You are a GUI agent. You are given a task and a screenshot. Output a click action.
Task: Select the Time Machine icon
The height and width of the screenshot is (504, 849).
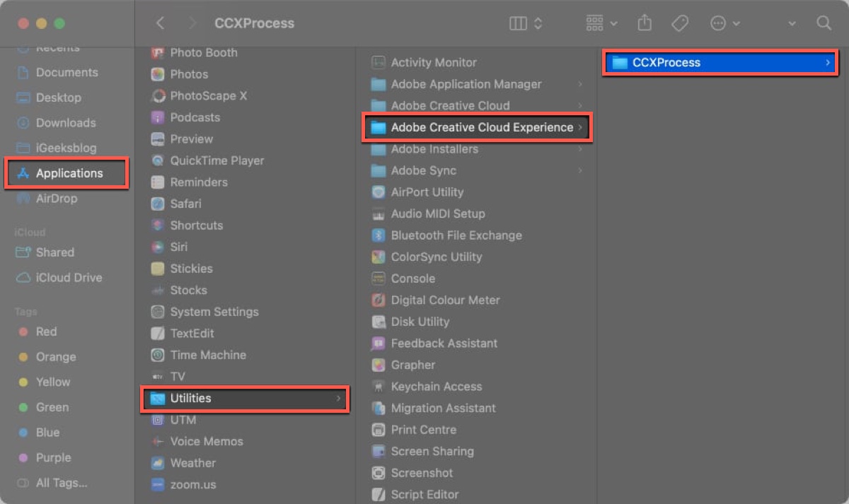pyautogui.click(x=158, y=355)
